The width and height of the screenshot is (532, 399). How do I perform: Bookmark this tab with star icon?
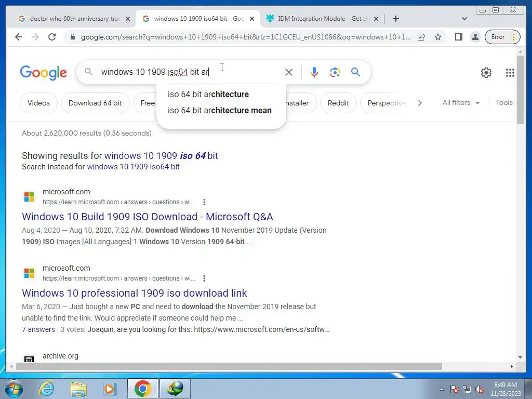pyautogui.click(x=438, y=37)
